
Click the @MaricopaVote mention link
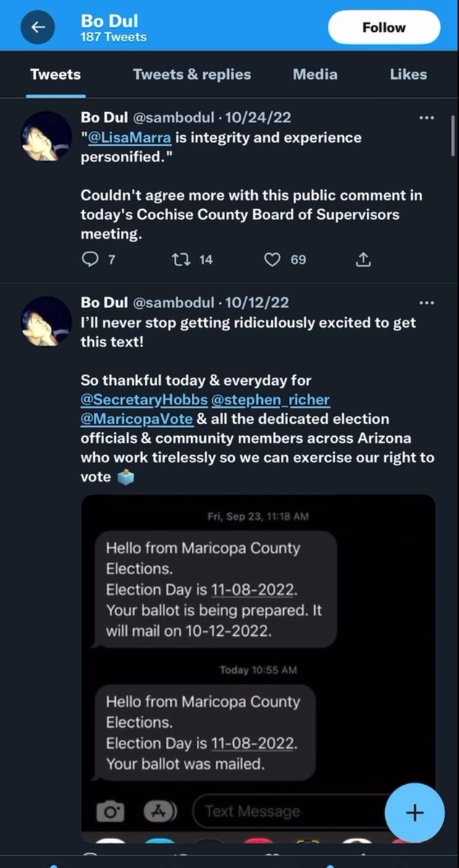[137, 419]
